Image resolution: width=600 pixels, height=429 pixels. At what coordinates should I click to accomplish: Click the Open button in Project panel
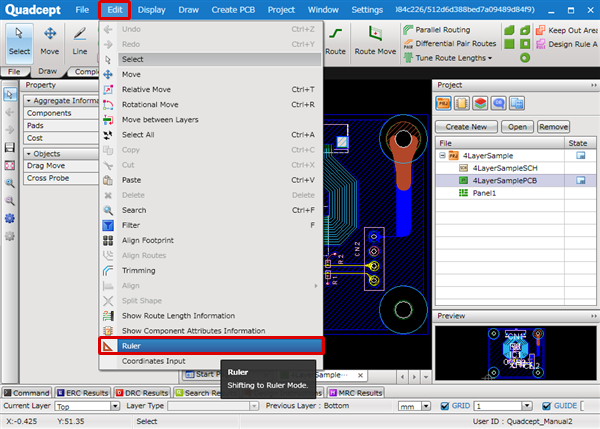[x=517, y=127]
